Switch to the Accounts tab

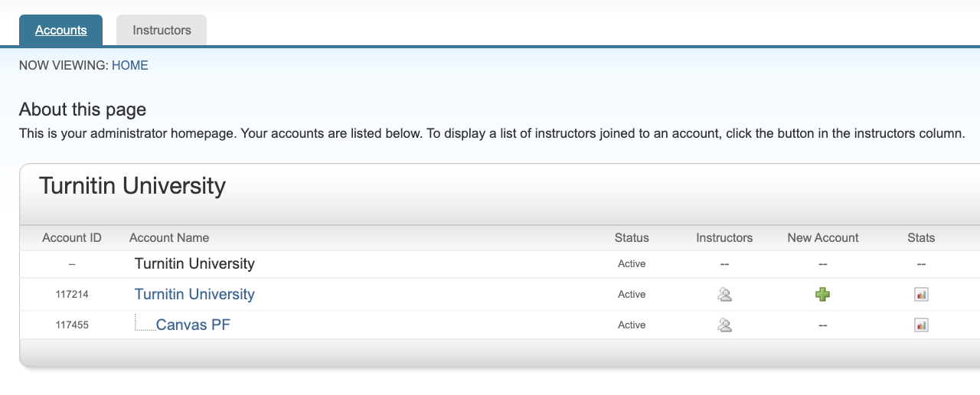click(x=60, y=31)
